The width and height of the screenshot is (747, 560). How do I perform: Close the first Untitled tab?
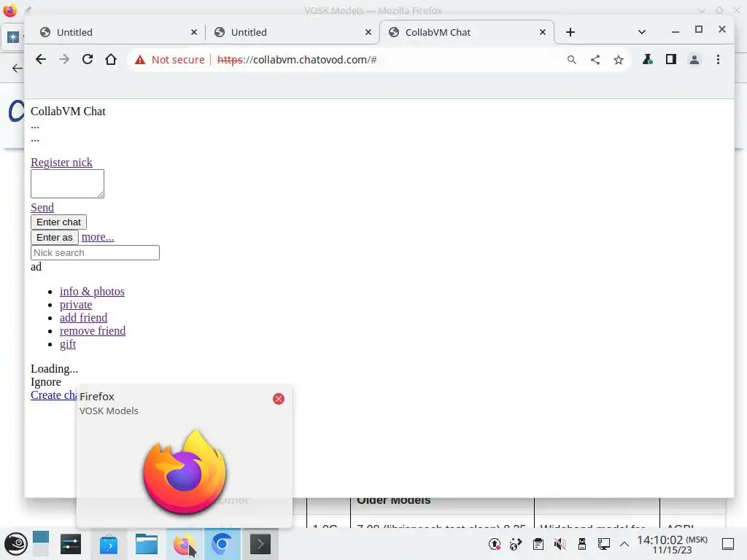(x=194, y=32)
